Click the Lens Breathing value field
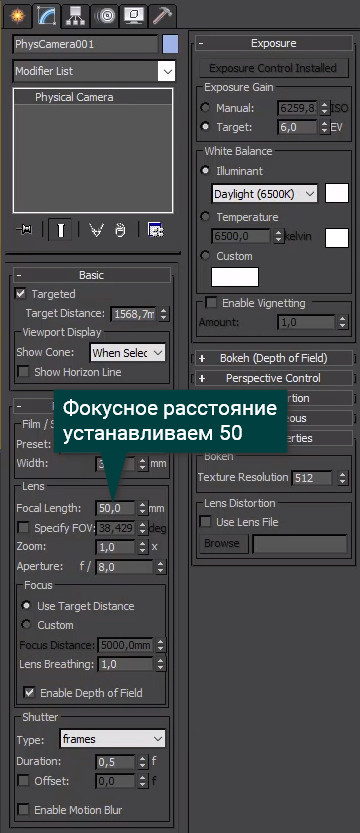360x833 pixels. tap(124, 664)
